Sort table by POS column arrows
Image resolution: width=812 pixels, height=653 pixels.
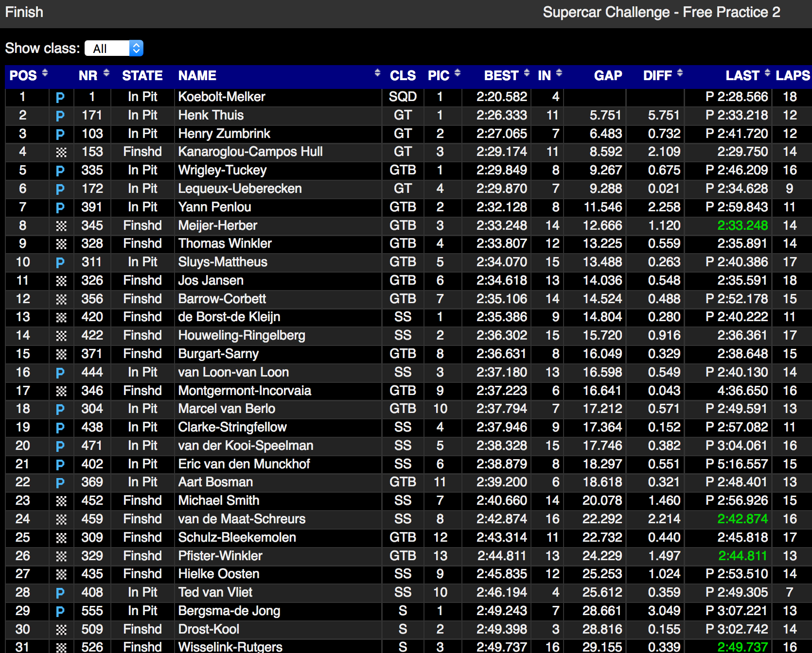[x=45, y=73]
